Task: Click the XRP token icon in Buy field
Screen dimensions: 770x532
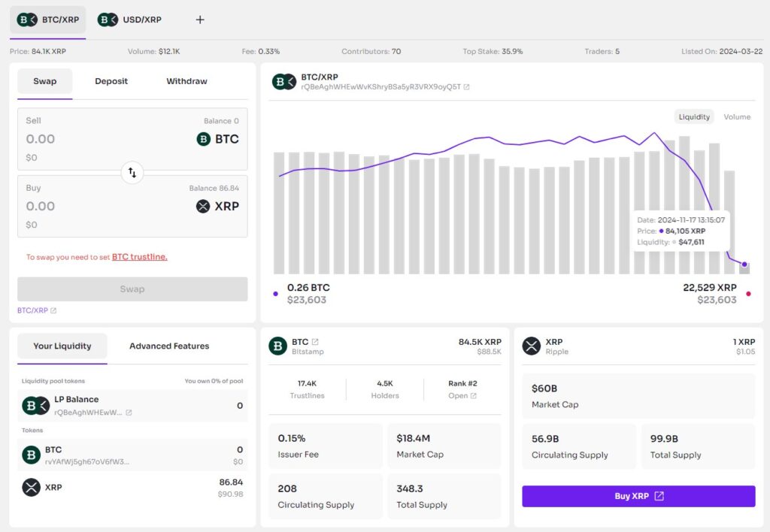Action: pos(205,206)
